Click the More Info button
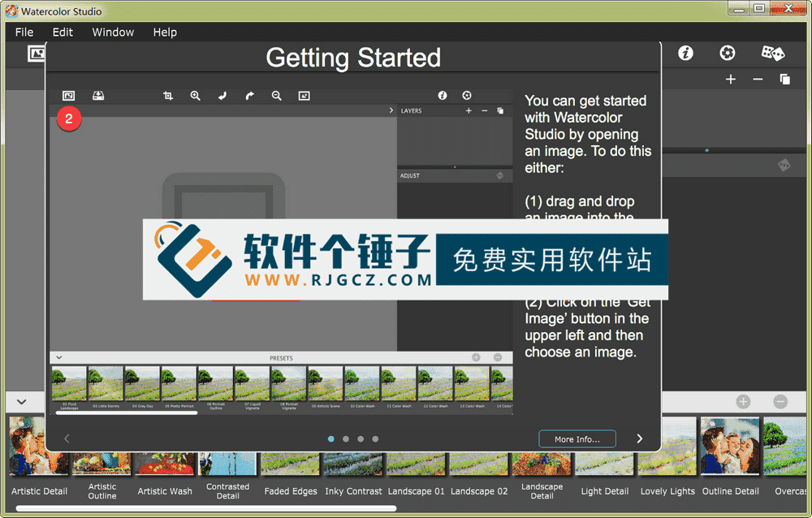 [577, 438]
